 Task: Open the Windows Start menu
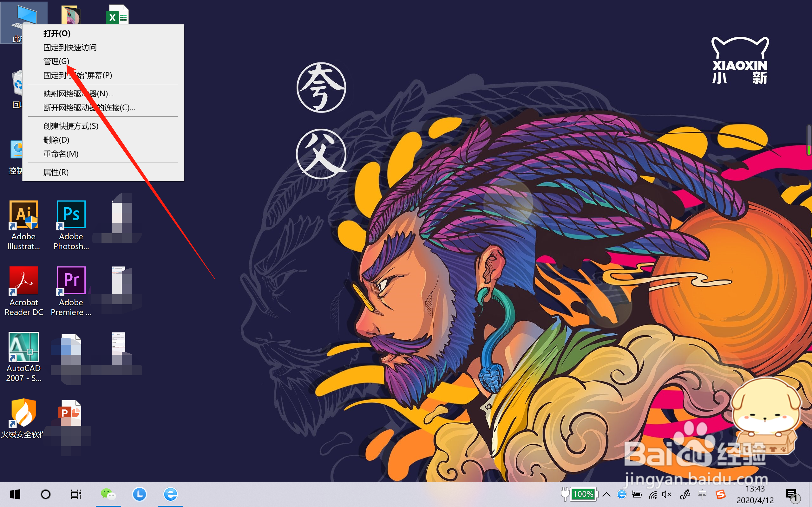(x=15, y=494)
